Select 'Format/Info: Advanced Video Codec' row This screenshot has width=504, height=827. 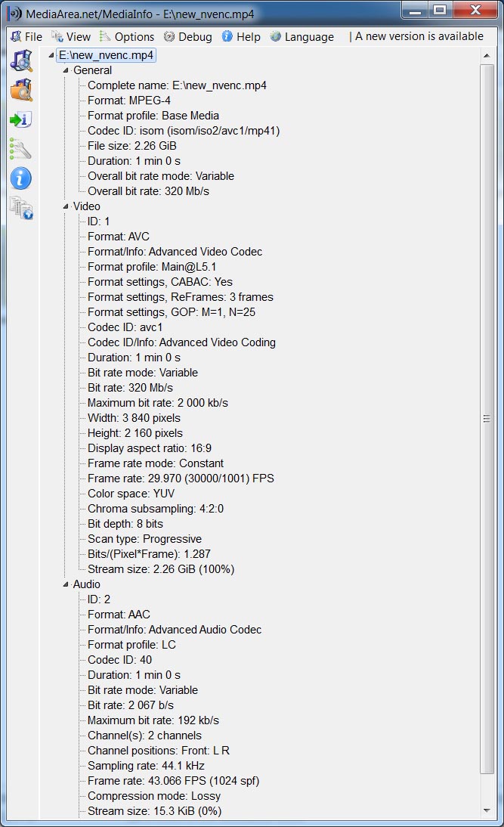click(x=175, y=252)
